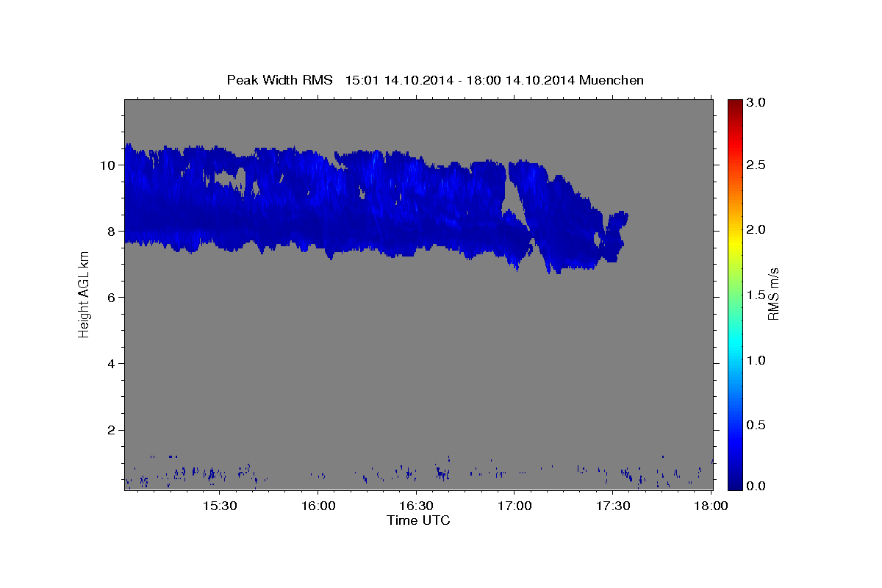
Task: Click the colorbar value 1.5
Action: point(756,295)
